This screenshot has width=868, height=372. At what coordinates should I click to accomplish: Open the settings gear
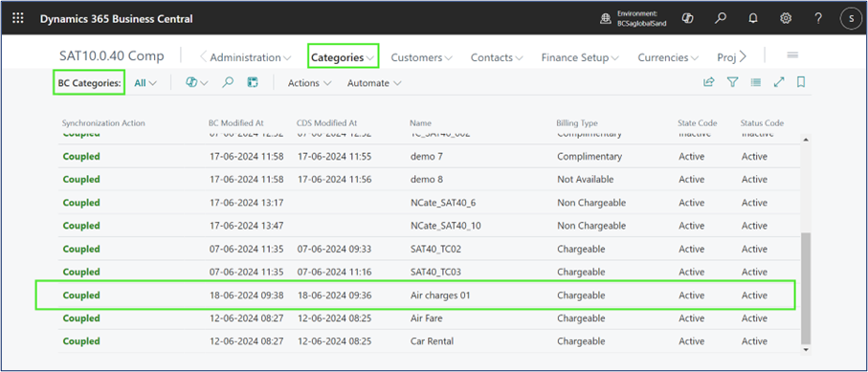coord(786,18)
